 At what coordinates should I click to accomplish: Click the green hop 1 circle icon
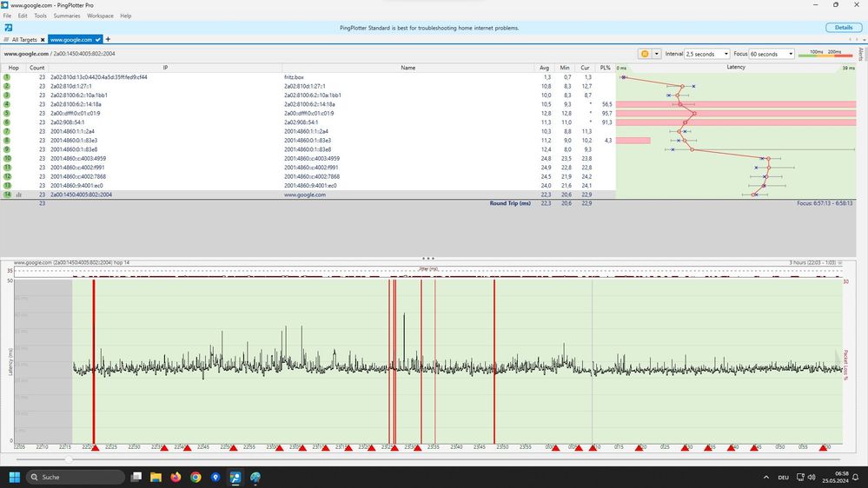[x=7, y=77]
